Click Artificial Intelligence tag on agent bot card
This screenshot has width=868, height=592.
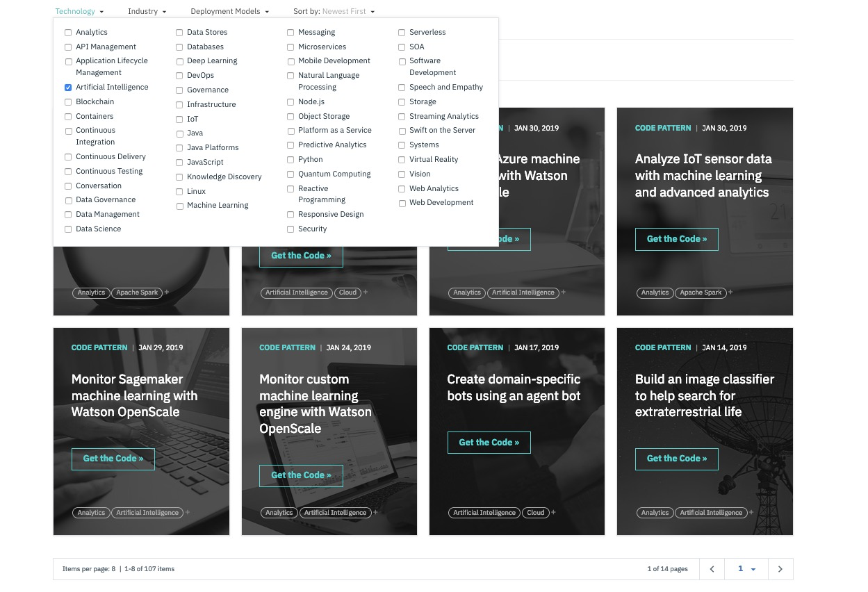[484, 513]
